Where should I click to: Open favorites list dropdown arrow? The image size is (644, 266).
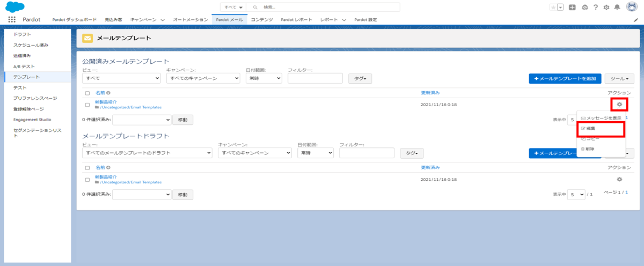pyautogui.click(x=561, y=7)
